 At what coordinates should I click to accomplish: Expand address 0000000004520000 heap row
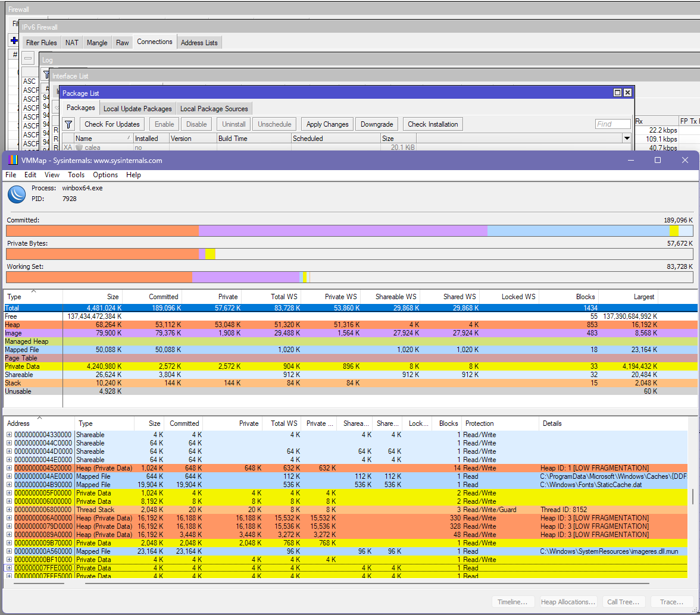9,468
